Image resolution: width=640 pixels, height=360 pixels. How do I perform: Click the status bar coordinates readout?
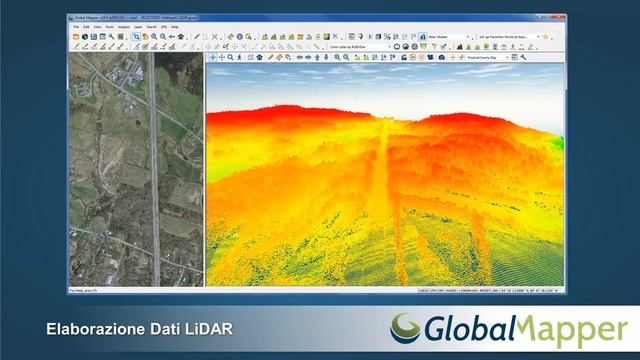coord(488,291)
